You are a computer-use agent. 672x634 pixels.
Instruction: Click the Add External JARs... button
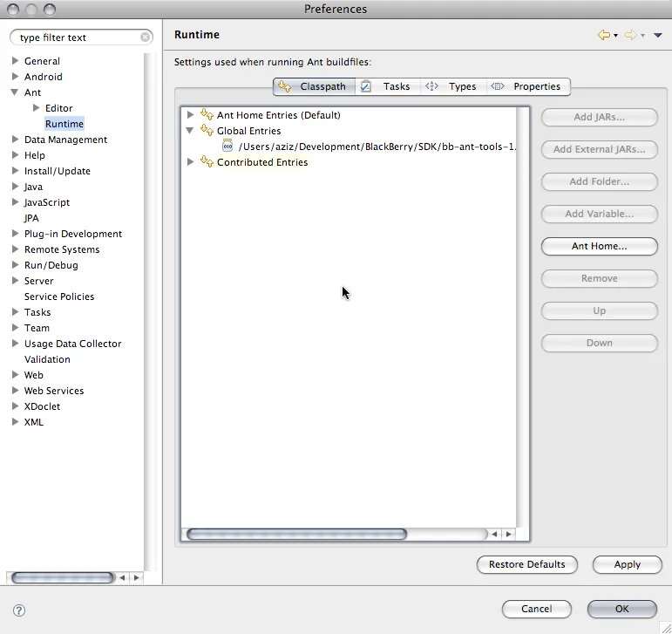[x=599, y=149]
